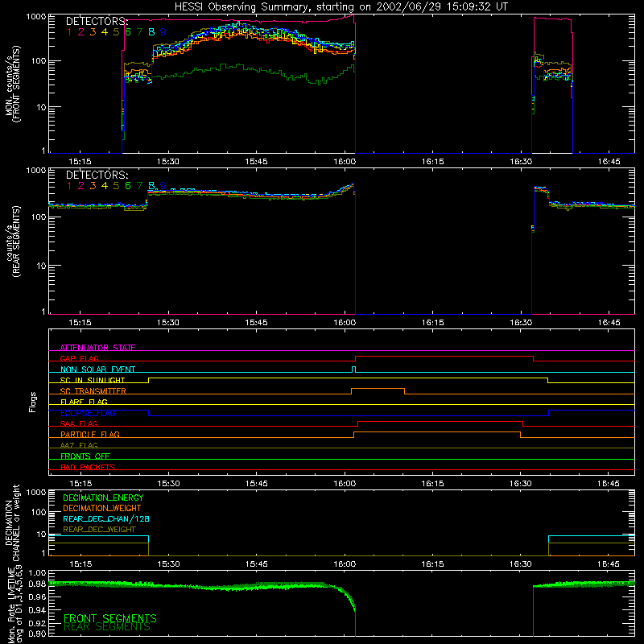Select detector 9 legend number in front segments plot
This screenshot has height=644, width=644.
[163, 32]
